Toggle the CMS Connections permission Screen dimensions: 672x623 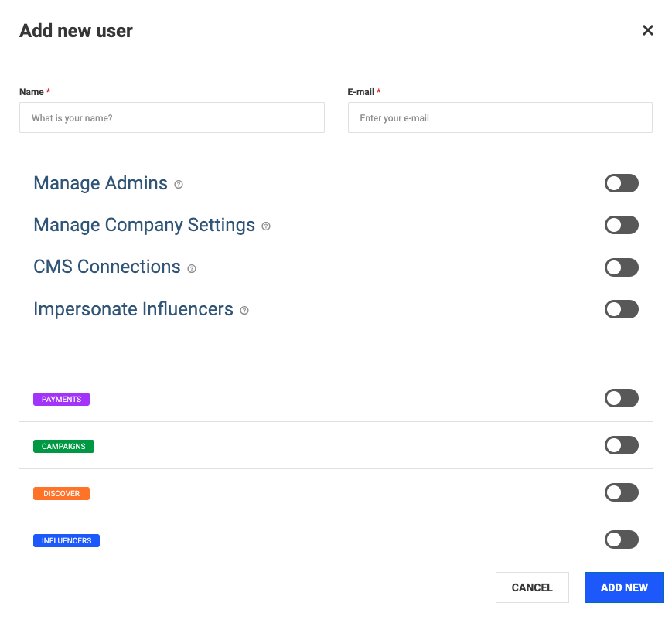[622, 267]
